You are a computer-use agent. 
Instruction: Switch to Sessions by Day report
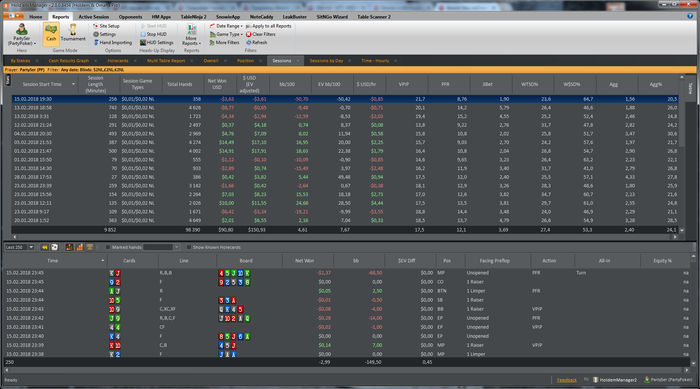point(326,61)
